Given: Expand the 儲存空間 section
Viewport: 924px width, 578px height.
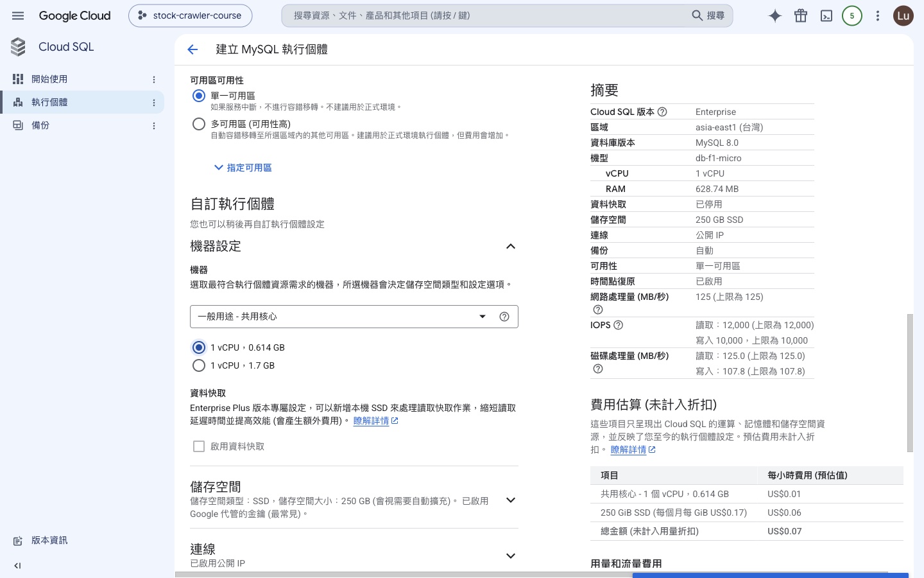Looking at the screenshot, I should pyautogui.click(x=511, y=500).
